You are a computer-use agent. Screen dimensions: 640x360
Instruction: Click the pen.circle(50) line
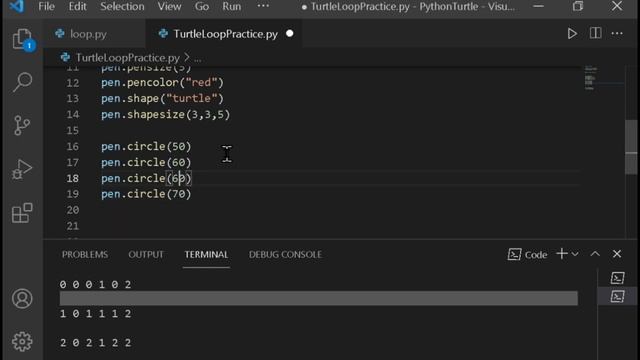(x=146, y=147)
